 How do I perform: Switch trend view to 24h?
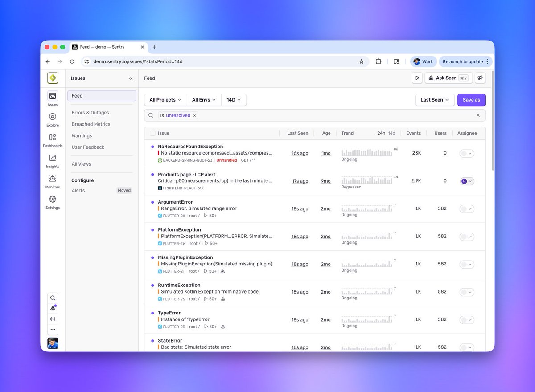click(x=381, y=133)
